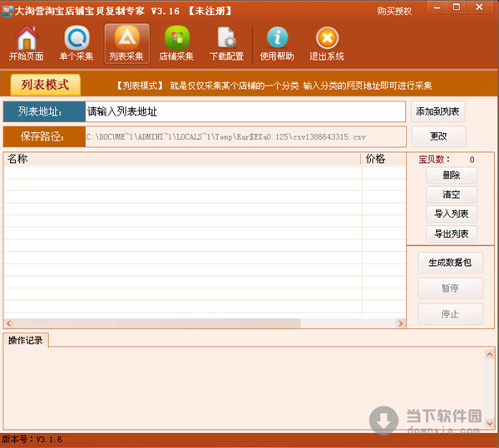This screenshot has height=448, width=499.
Task: Click the 停止 button
Action: click(450, 314)
